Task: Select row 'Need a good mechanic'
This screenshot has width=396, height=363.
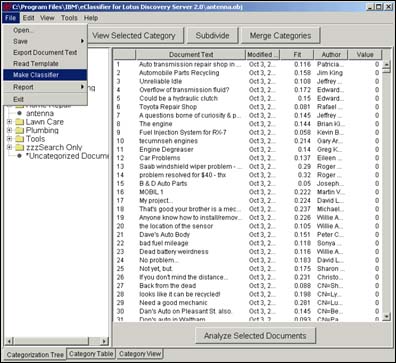Action: pyautogui.click(x=248, y=303)
